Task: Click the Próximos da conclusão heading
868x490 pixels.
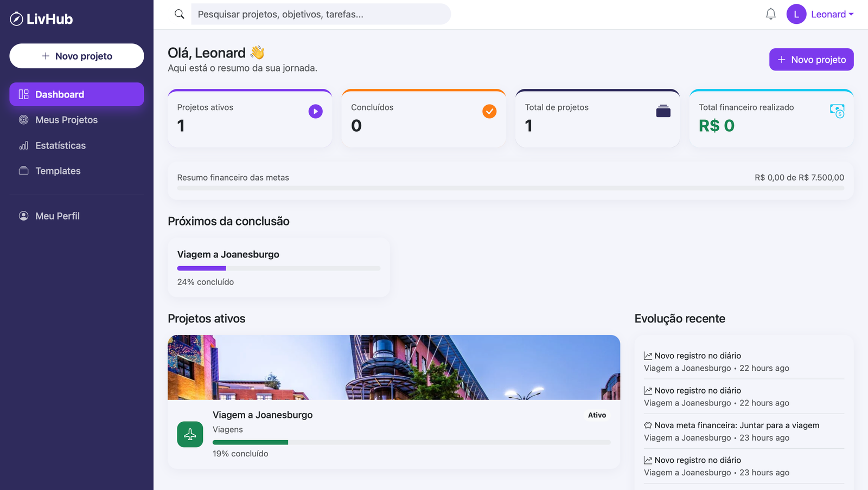Action: 228,221
